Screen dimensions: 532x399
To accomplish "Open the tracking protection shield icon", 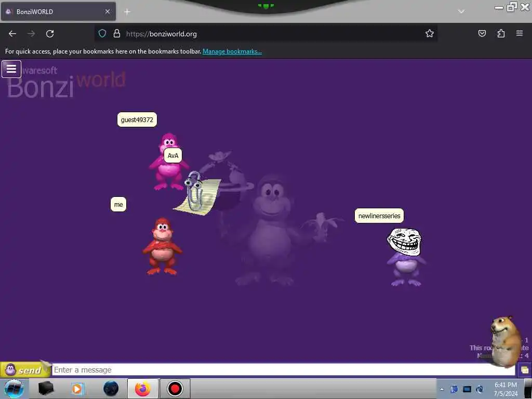I will click(x=102, y=34).
